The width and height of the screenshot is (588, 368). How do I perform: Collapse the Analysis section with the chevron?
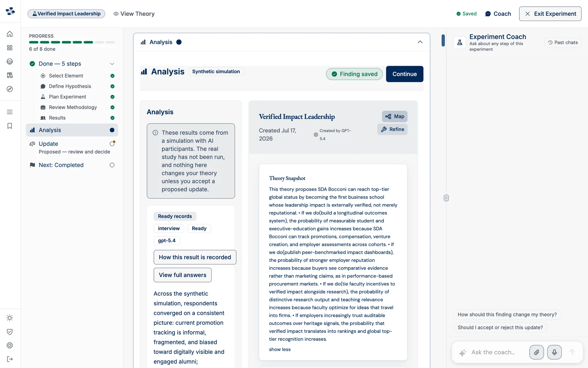tap(420, 42)
